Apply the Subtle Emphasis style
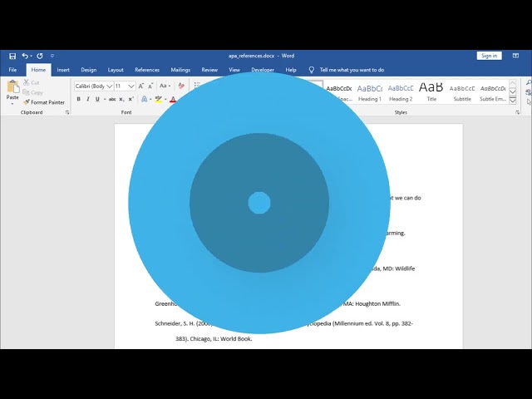 pos(493,92)
